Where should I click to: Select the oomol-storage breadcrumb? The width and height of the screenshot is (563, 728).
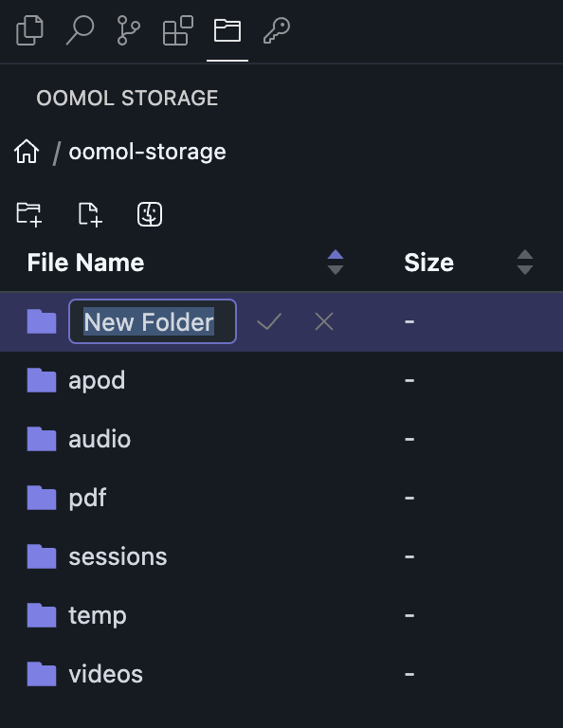click(x=147, y=152)
